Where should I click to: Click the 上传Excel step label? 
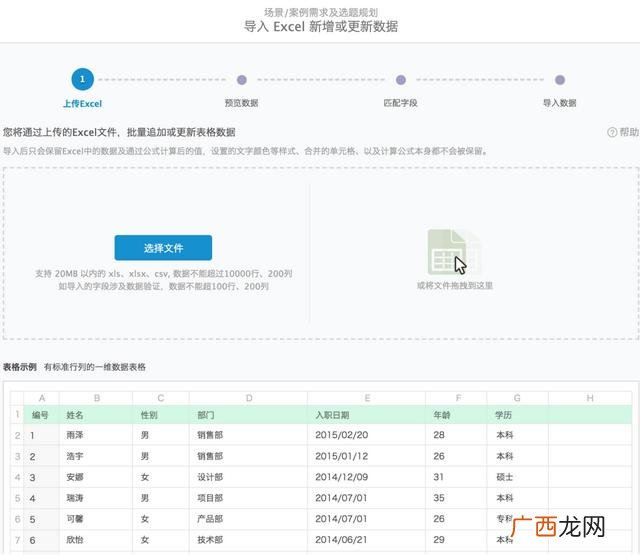click(x=82, y=104)
